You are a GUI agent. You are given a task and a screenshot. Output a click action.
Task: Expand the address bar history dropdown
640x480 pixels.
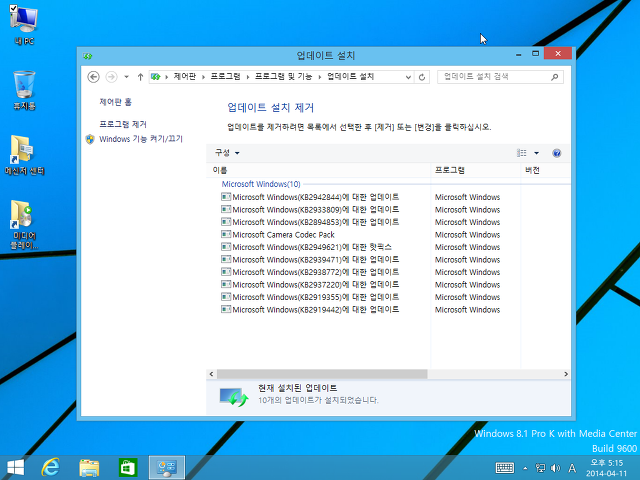(408, 77)
